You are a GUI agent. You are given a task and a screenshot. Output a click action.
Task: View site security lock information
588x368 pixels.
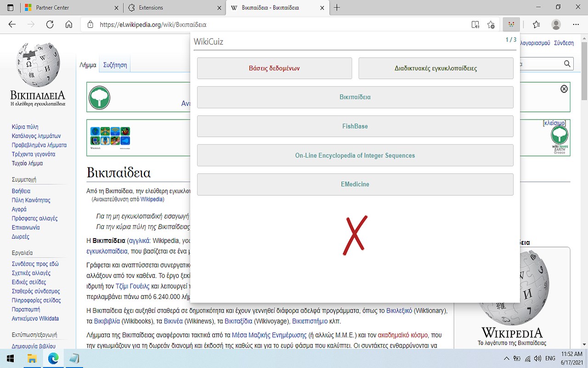(x=90, y=24)
